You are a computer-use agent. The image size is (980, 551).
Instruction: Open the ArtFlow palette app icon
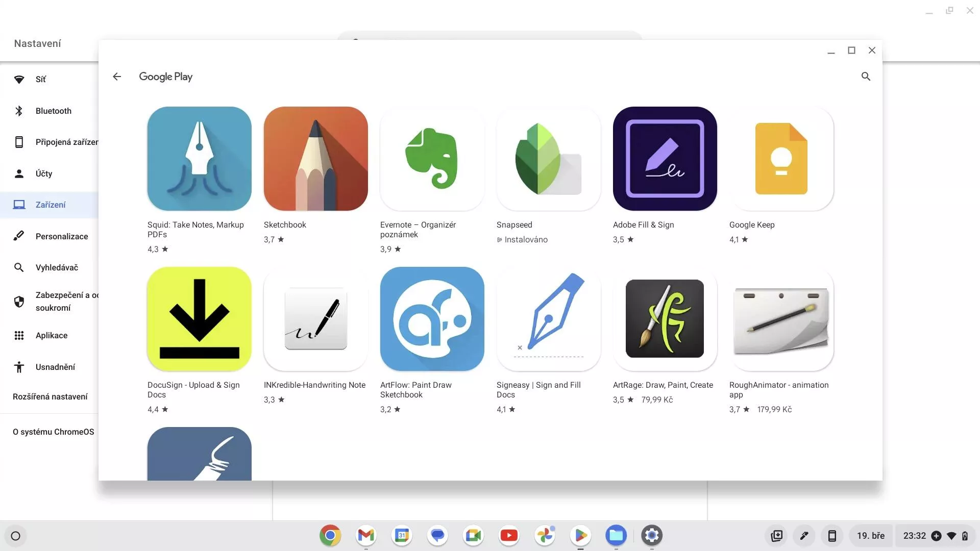[432, 319]
